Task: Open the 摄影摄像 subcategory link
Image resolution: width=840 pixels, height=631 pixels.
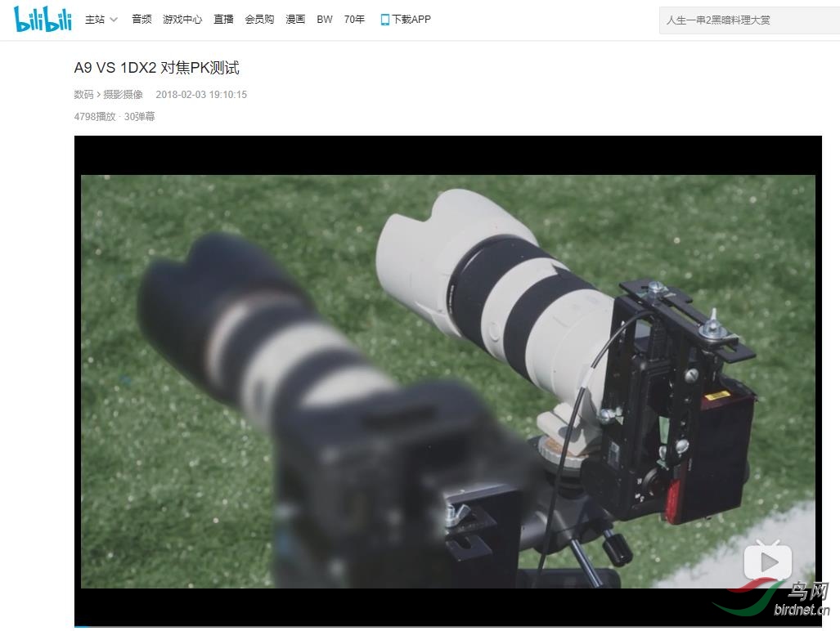Action: (123, 95)
